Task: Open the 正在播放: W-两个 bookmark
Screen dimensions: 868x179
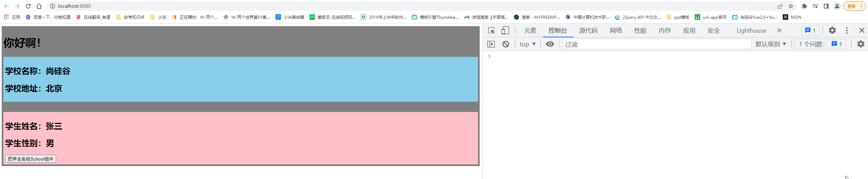Action: tap(195, 17)
